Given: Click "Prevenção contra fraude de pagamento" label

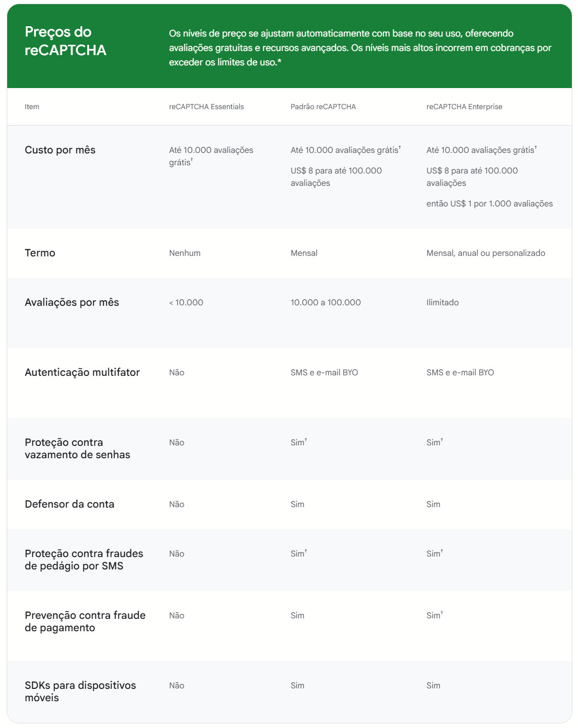Looking at the screenshot, I should click(85, 621).
